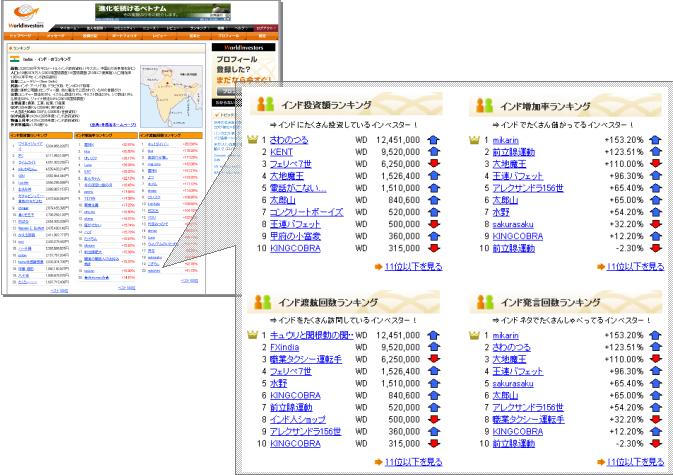Screen dimensions: 673x475
Task: Click the India flag icon on the ranking page
Action: [15, 59]
